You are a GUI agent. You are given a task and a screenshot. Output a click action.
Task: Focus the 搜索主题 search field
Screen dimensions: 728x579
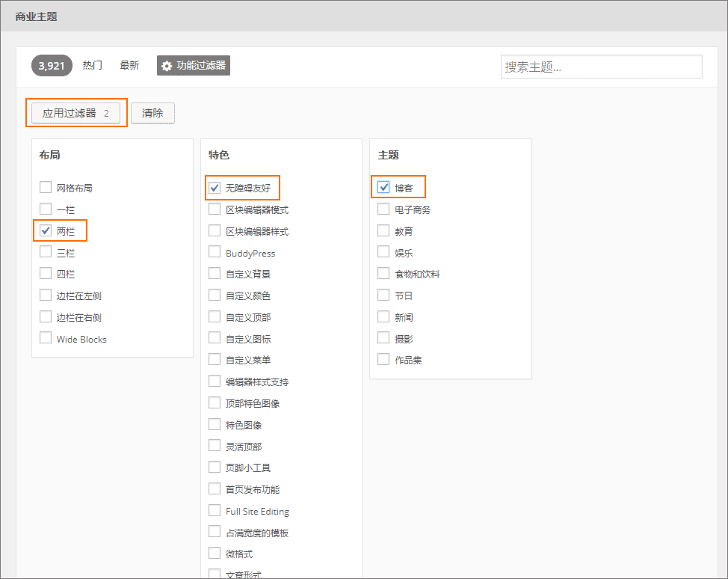[x=601, y=67]
